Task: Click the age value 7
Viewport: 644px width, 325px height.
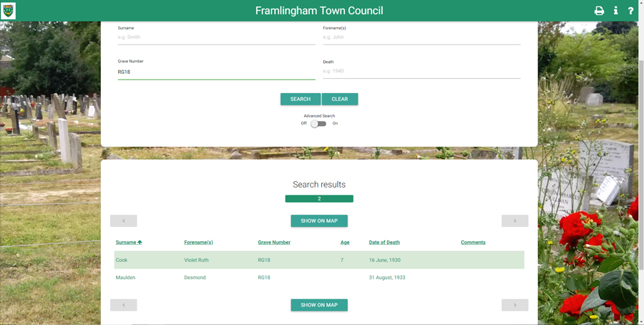Action: point(342,260)
